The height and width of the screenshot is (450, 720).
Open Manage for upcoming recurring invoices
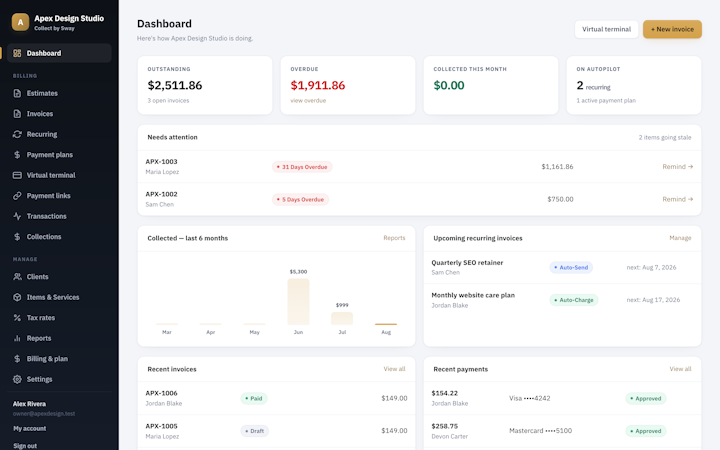click(680, 238)
